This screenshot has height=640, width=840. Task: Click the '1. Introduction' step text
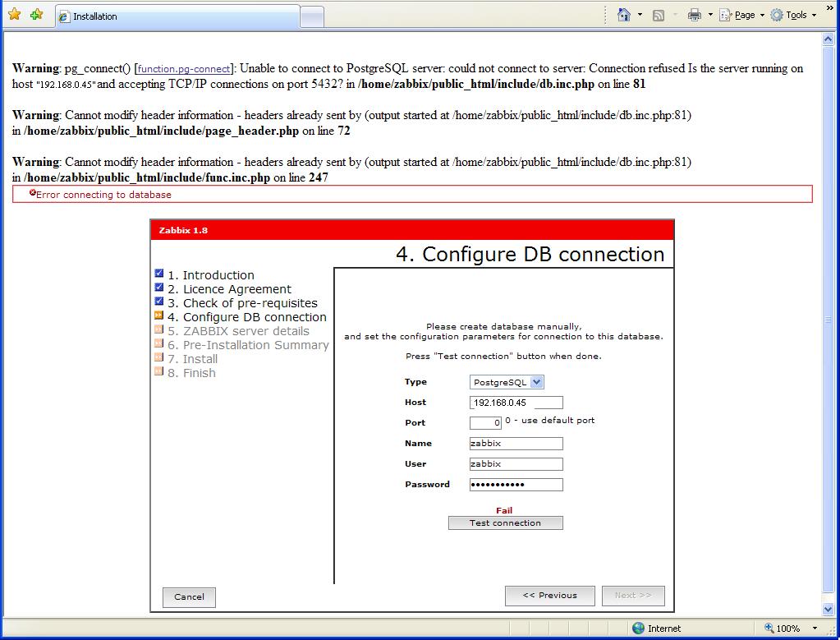(211, 275)
